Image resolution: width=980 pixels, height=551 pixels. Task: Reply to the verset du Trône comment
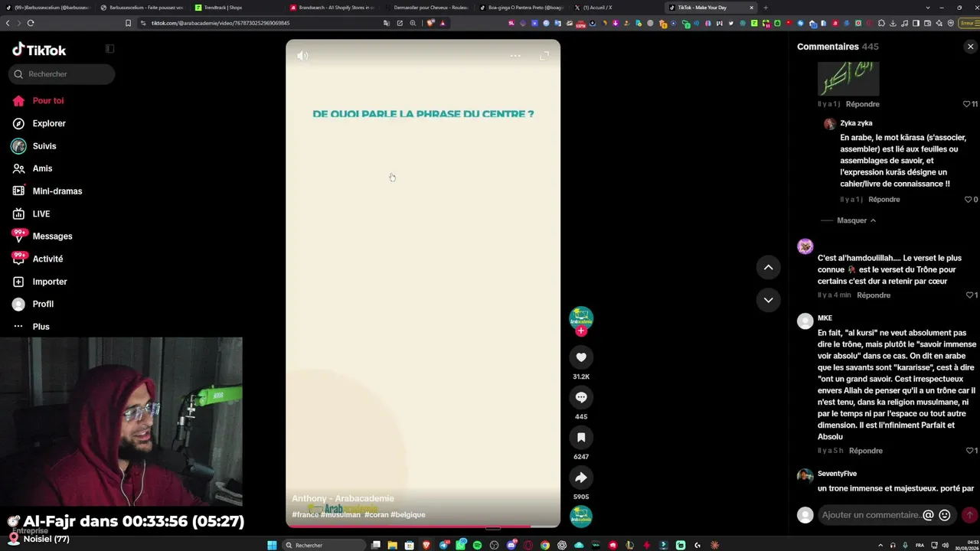(x=874, y=295)
